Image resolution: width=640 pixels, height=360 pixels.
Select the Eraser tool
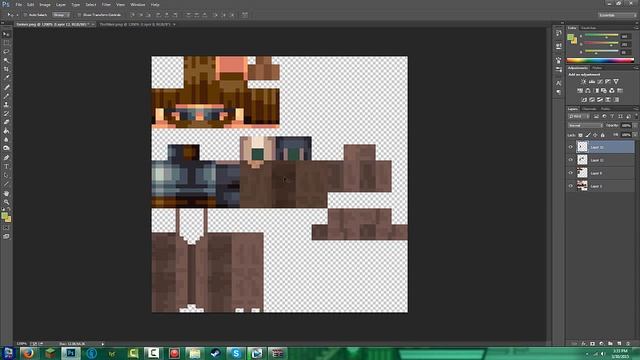(x=6, y=122)
